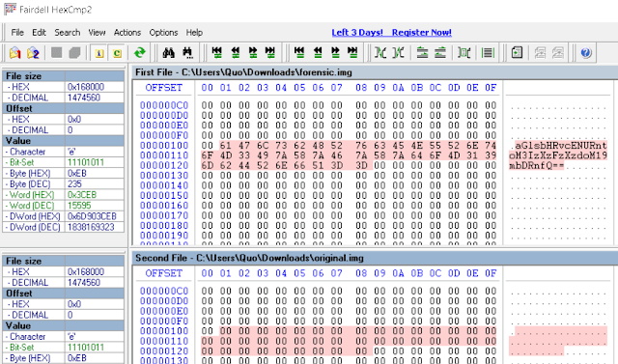
Task: Click the first grayed-out document icon near help
Action: [540, 52]
